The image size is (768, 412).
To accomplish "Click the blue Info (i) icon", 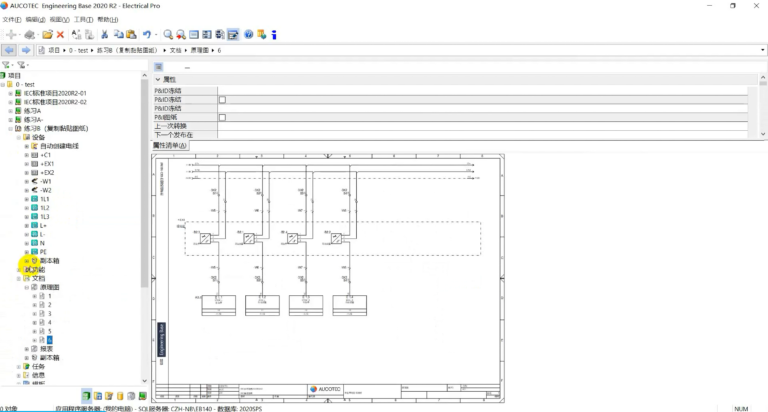I will point(274,35).
